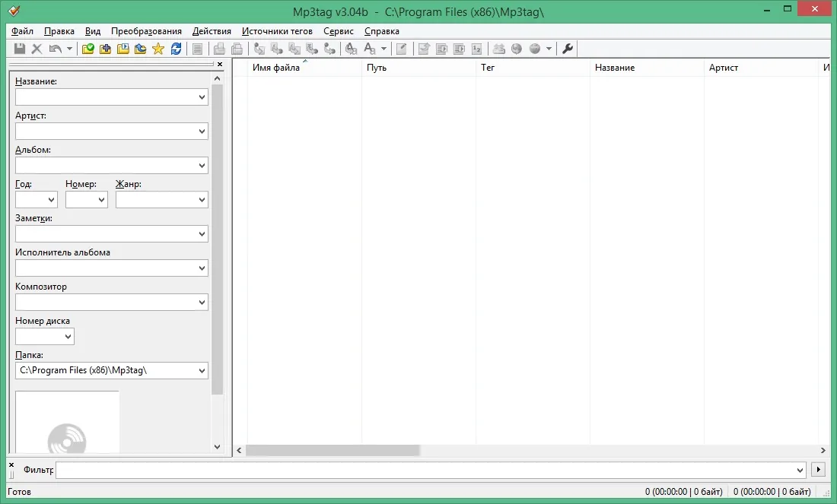
Task: Expand the Альбом combo box
Action: pos(202,166)
